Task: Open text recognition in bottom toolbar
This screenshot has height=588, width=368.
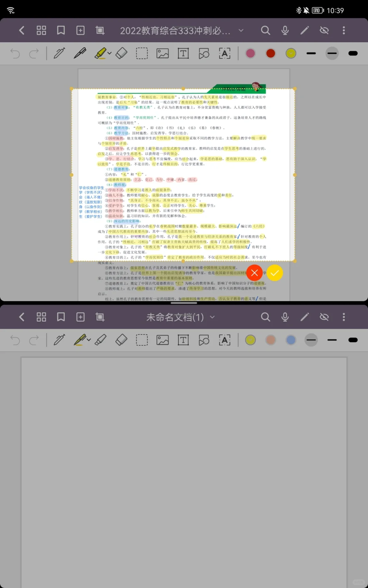Action: tap(225, 340)
